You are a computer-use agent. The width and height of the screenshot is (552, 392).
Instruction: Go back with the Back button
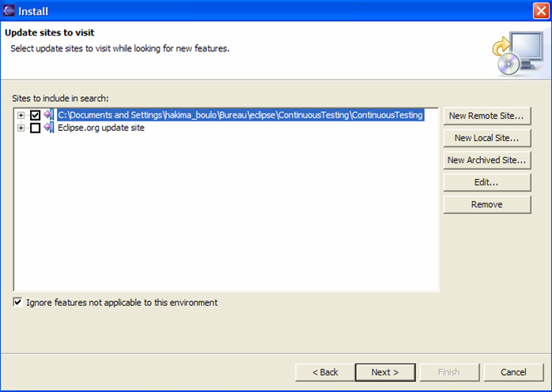pyautogui.click(x=325, y=371)
